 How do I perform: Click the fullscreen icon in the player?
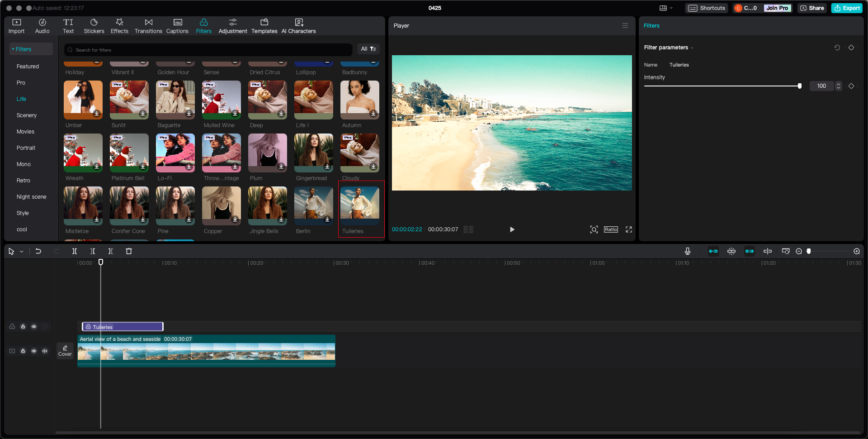(x=628, y=229)
